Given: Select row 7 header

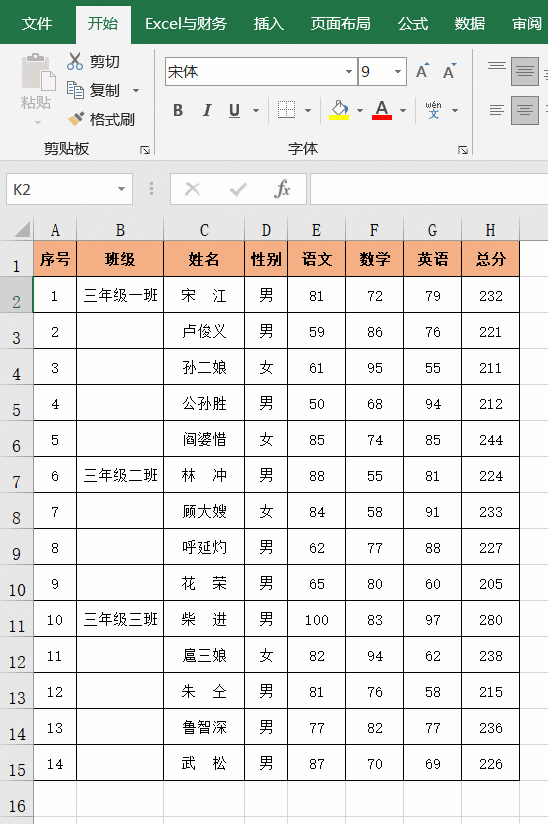Looking at the screenshot, I should tap(16, 476).
